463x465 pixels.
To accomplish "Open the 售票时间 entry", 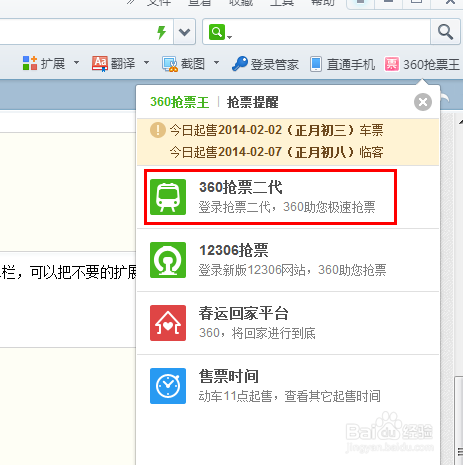I will pyautogui.click(x=229, y=376).
